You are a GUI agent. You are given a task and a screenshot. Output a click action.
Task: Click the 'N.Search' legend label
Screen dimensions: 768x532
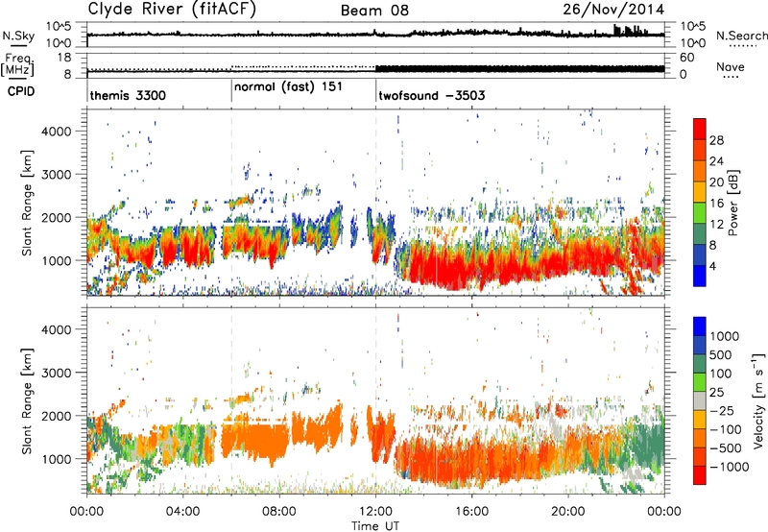741,36
